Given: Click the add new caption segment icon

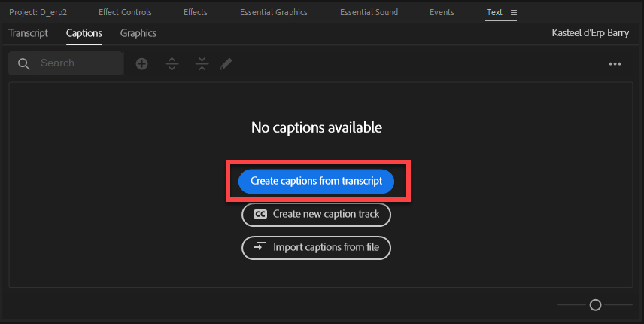Looking at the screenshot, I should 141,64.
